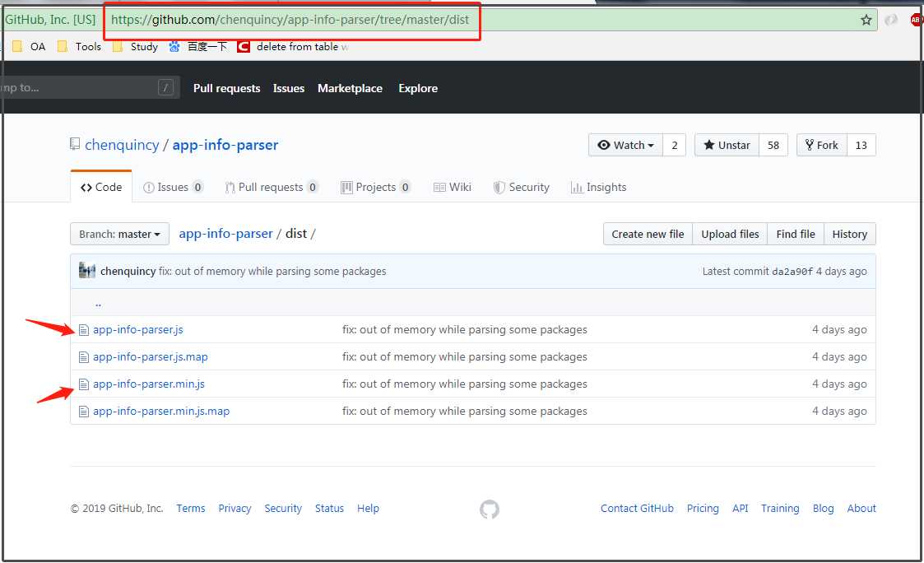Open the OA bookmarks folder
This screenshot has width=924, height=563.
(x=29, y=47)
